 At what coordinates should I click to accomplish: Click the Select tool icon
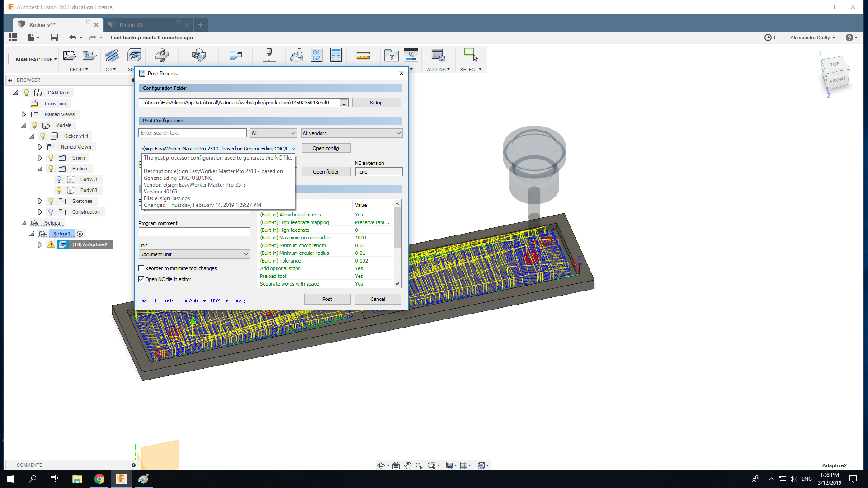tap(471, 55)
